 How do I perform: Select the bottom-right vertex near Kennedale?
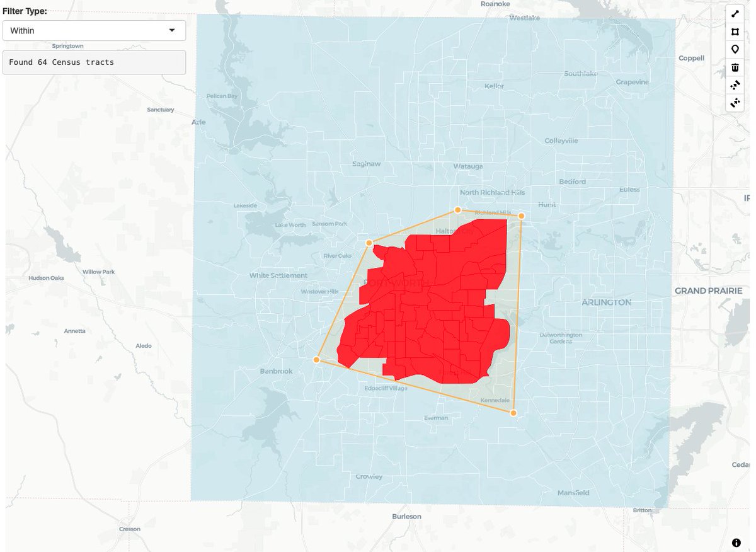[513, 413]
